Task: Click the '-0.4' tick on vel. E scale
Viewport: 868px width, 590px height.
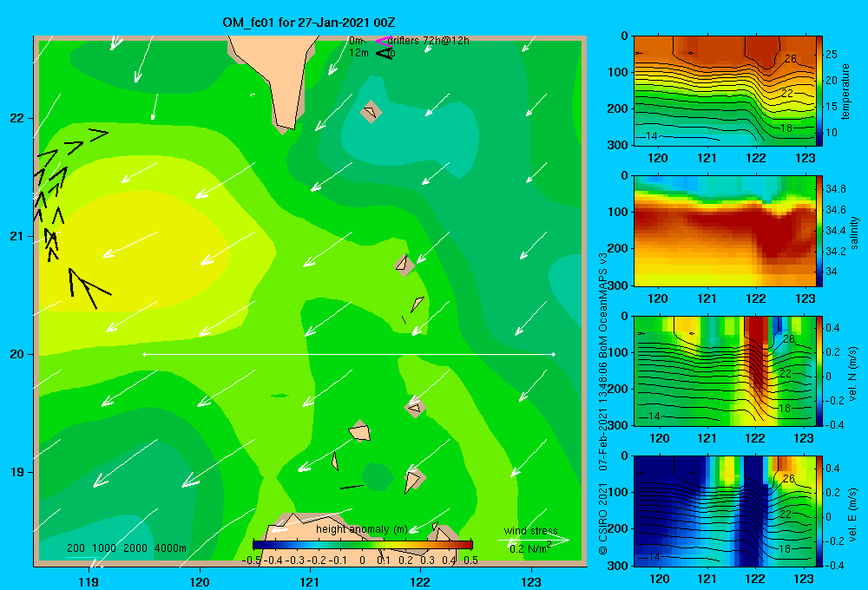Action: [835, 565]
